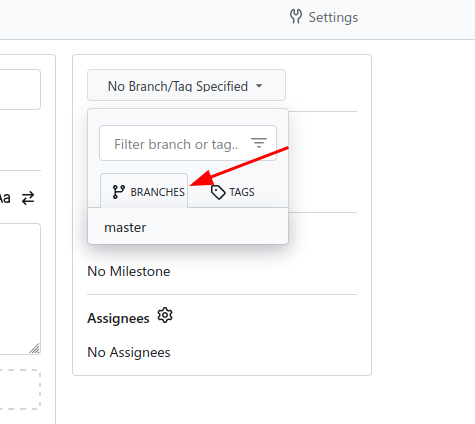Toggle the Aa monospace font button
The image size is (475, 424).
[5, 198]
